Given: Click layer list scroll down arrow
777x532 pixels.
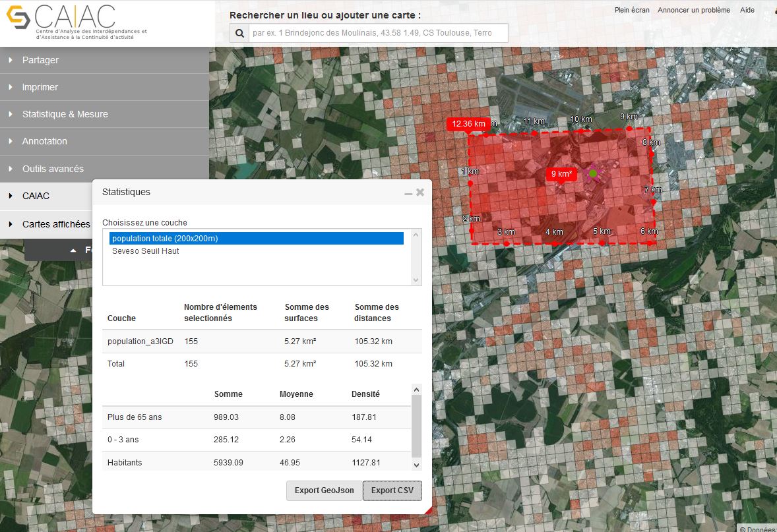Looking at the screenshot, I should click(416, 280).
